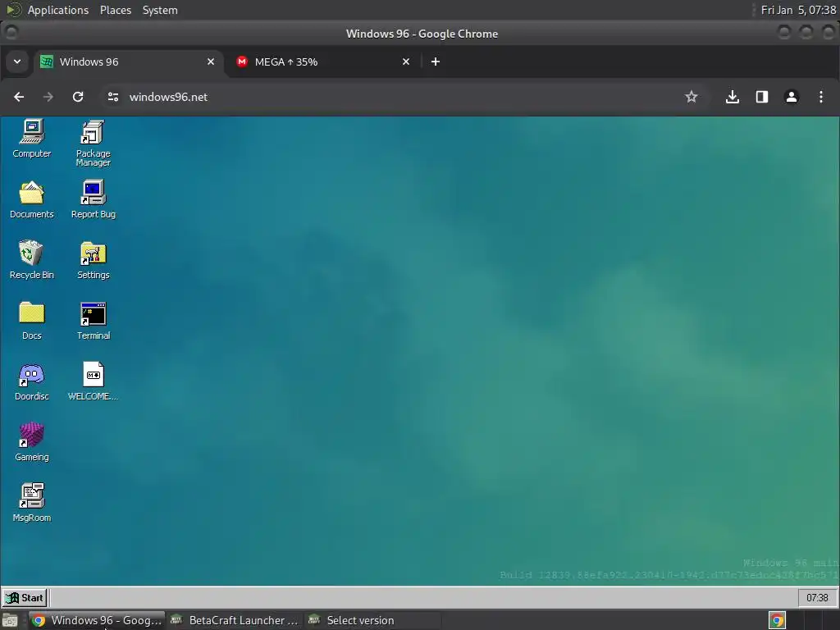Viewport: 840px width, 630px height.
Task: Open the System menu
Action: [x=160, y=10]
